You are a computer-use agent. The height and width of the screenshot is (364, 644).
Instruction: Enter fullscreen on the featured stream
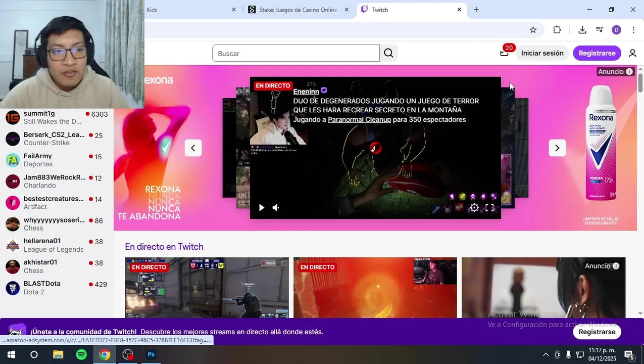click(489, 207)
